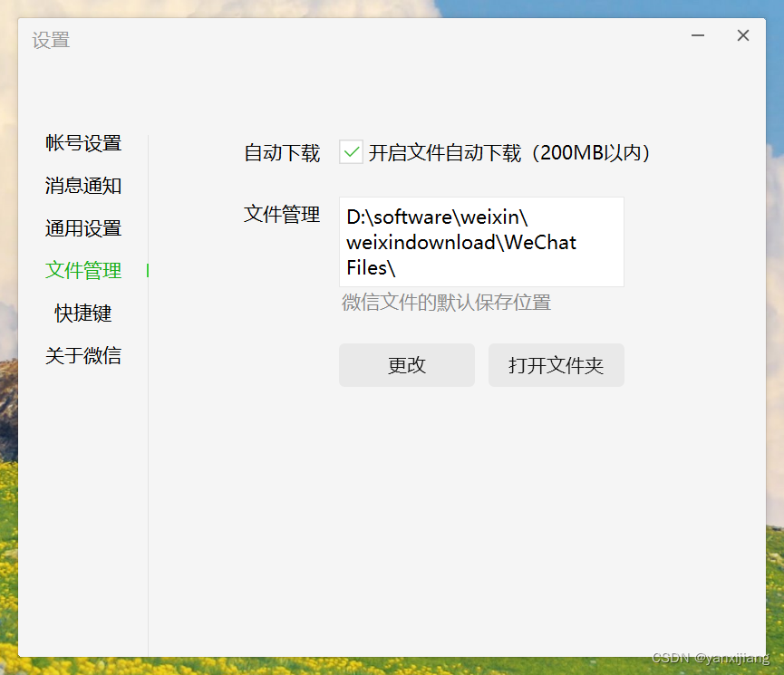Click the 微信文件的默认保存位置 hint text
The height and width of the screenshot is (675, 784).
click(447, 303)
